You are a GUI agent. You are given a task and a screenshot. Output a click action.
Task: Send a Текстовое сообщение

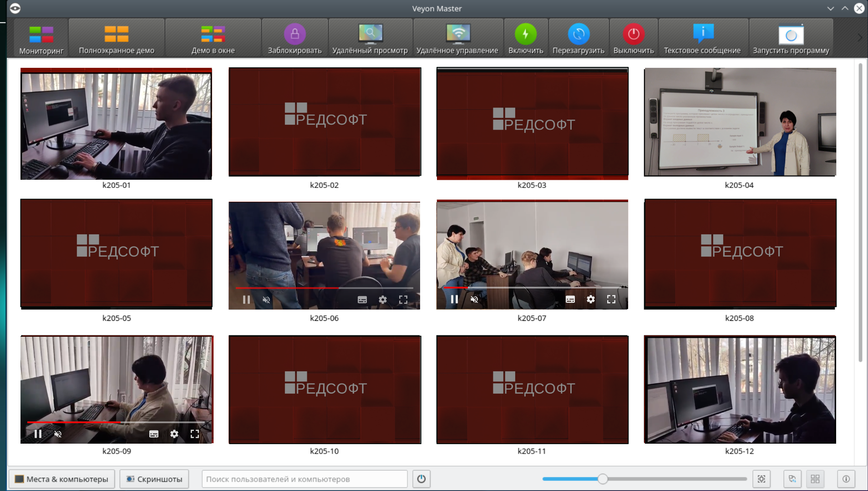(702, 39)
